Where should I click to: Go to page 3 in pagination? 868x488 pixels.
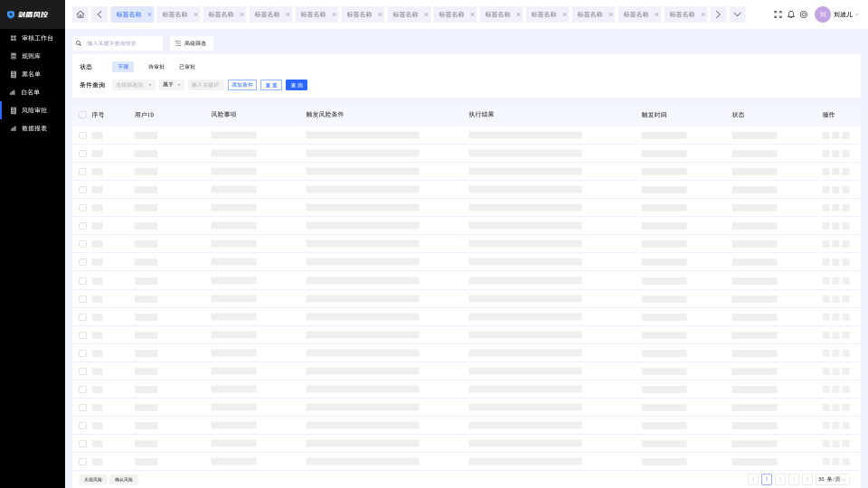794,479
